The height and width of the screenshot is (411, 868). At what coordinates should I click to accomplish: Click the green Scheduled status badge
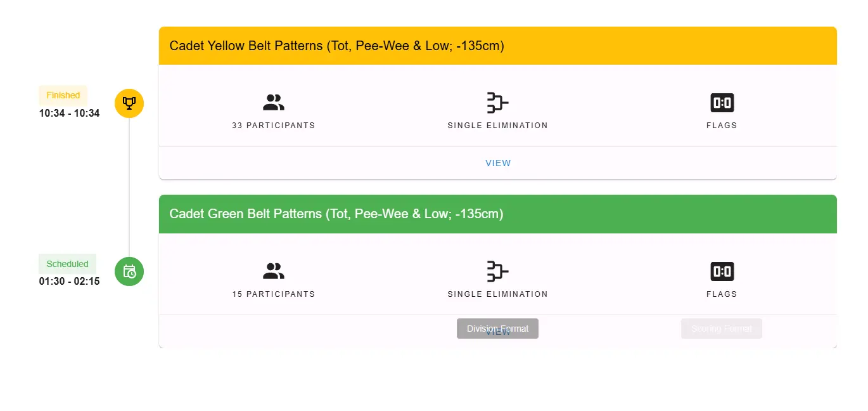tap(67, 264)
